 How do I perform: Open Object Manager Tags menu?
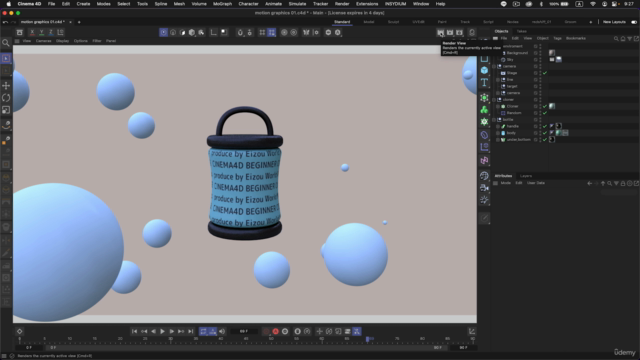[557, 38]
